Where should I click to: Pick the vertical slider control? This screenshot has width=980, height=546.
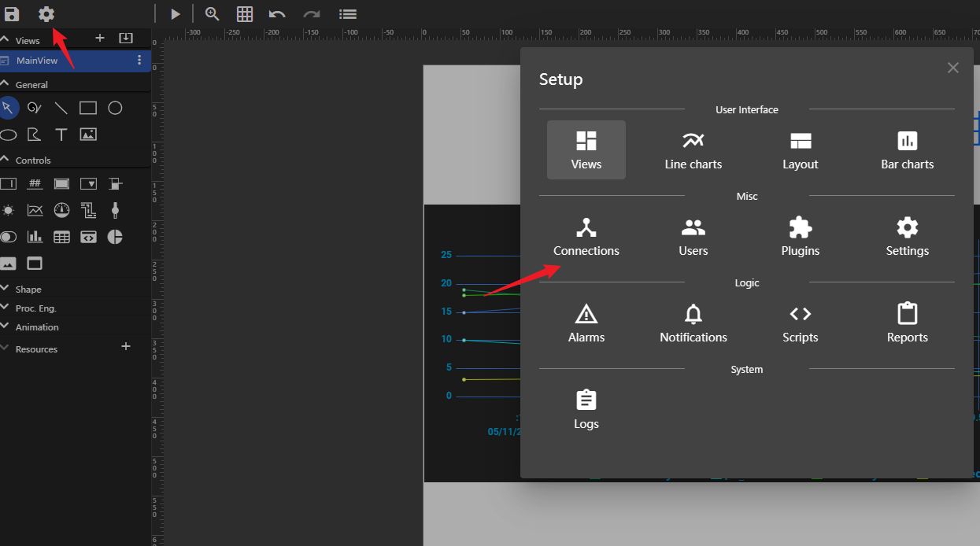click(x=115, y=210)
